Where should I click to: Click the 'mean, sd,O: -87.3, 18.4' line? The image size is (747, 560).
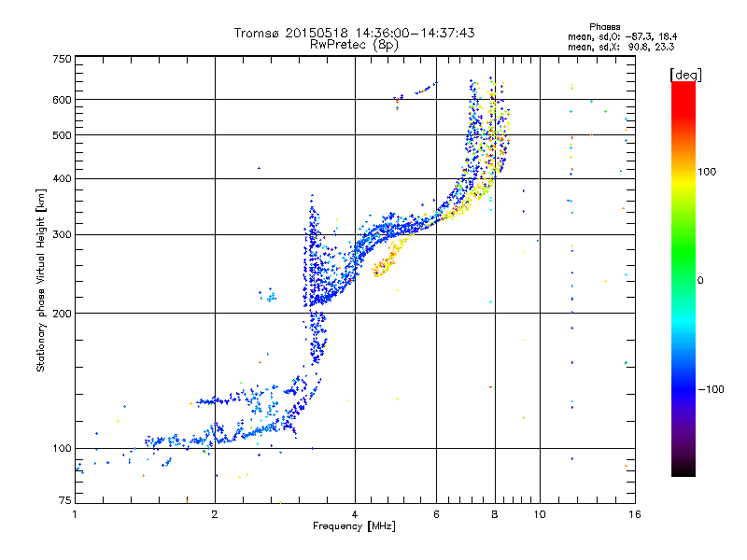pyautogui.click(x=622, y=36)
